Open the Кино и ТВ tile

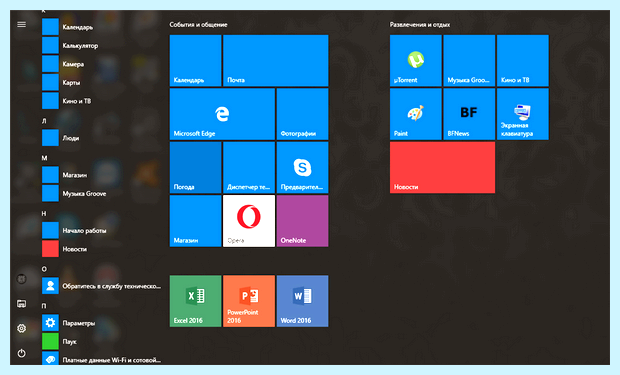coord(523,61)
